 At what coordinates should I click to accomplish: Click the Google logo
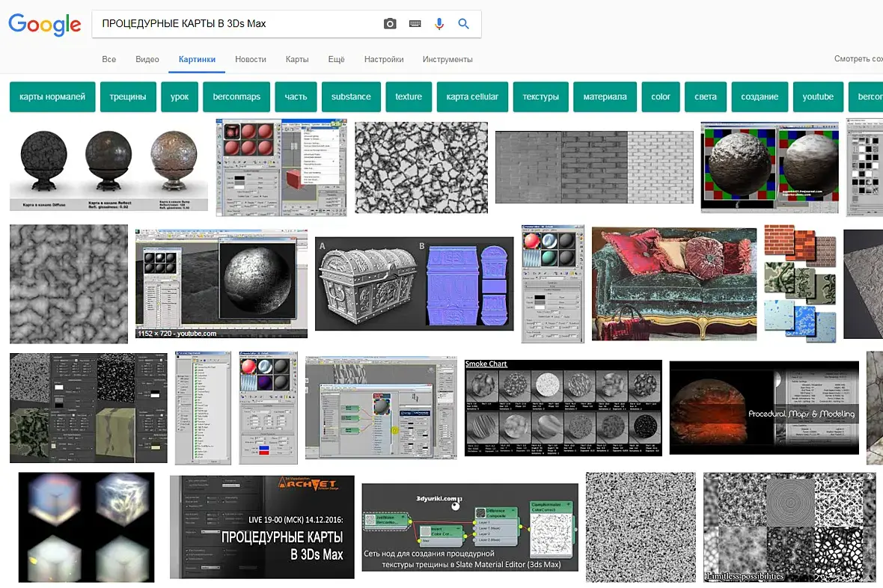pos(44,24)
